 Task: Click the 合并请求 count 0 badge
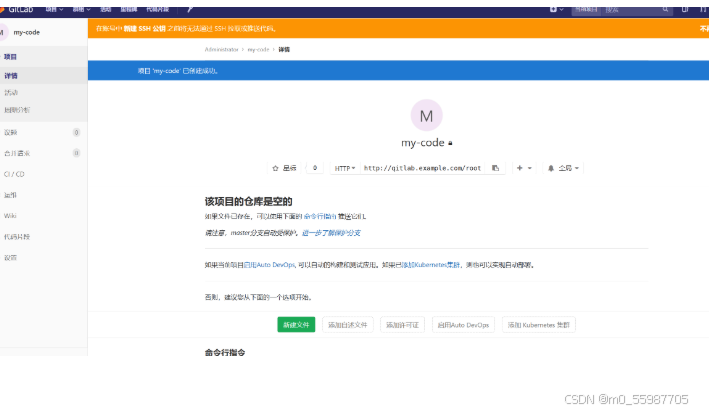click(x=76, y=153)
